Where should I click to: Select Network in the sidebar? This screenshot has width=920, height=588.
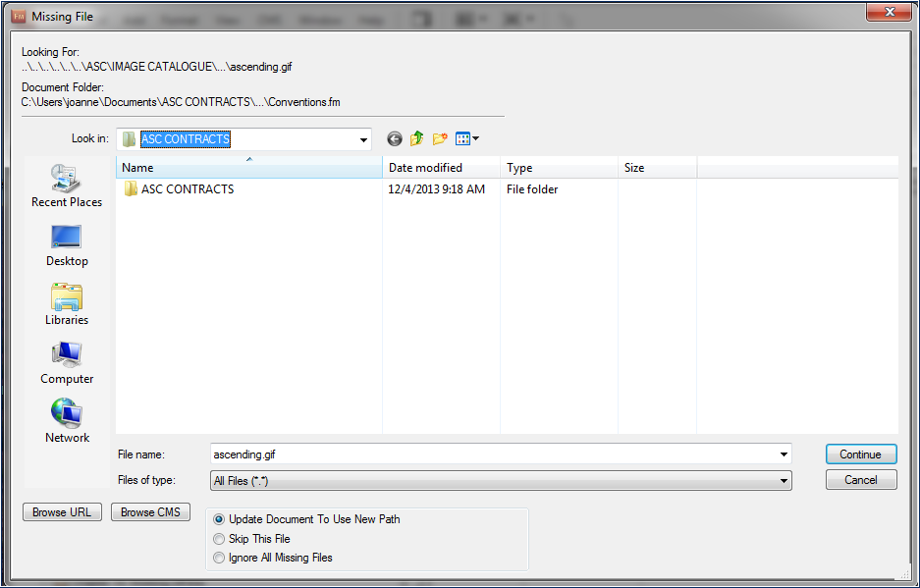[x=66, y=420]
